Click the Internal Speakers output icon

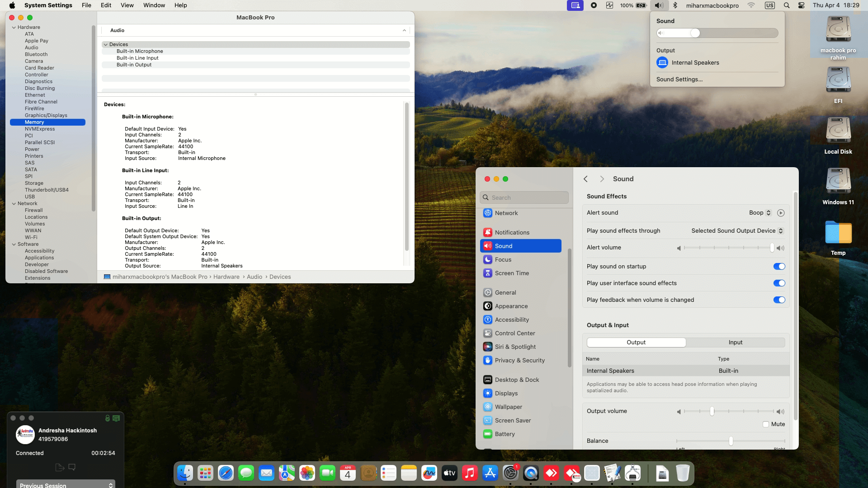click(662, 63)
